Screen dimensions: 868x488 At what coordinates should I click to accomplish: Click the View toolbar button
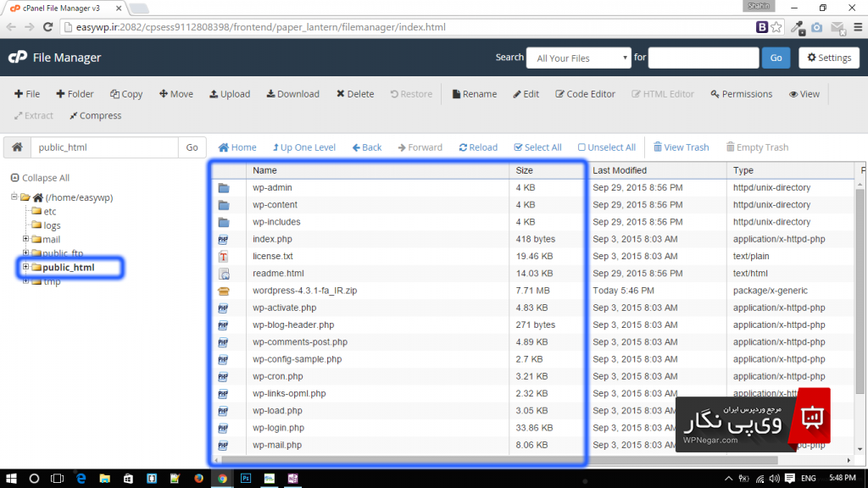point(804,94)
